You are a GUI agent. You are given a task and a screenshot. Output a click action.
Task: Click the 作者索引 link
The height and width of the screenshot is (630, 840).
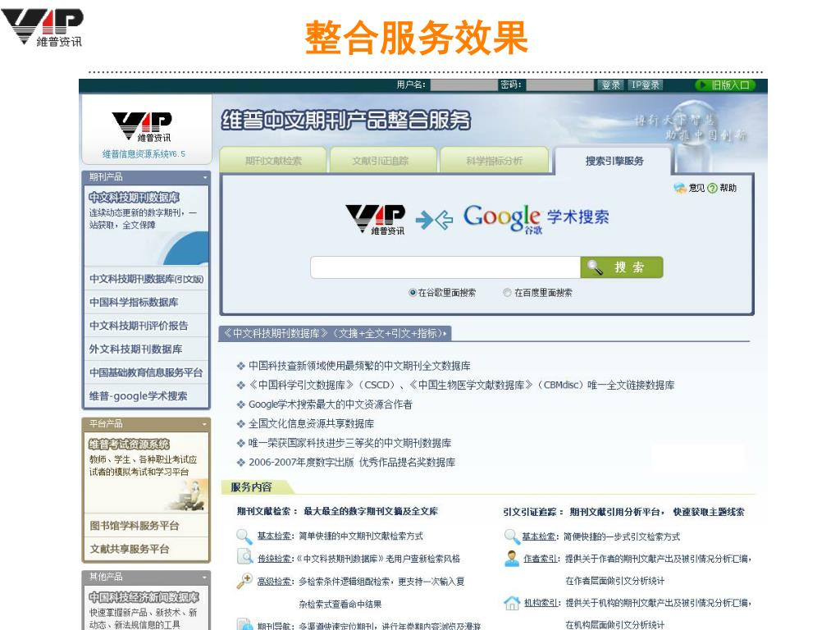coord(541,559)
